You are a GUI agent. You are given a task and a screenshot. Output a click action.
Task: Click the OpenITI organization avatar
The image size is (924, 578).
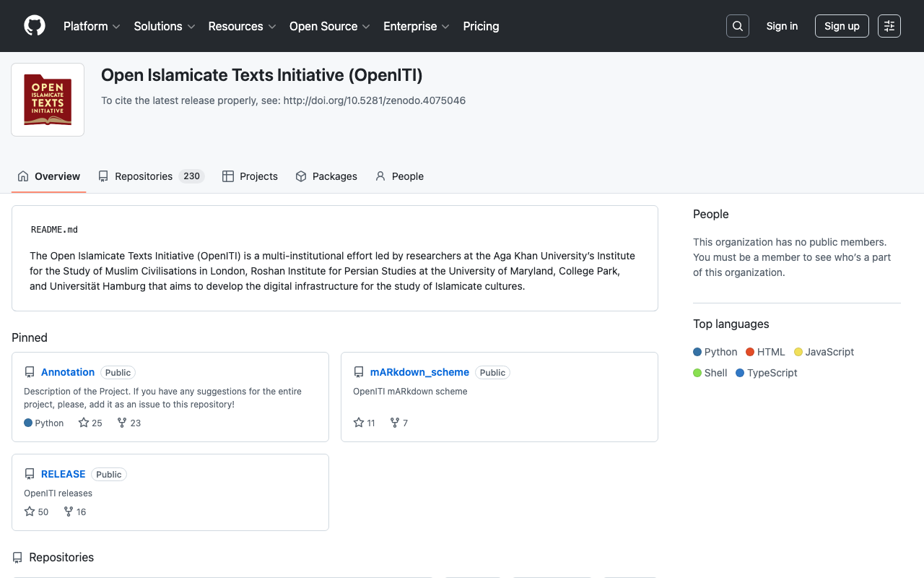pyautogui.click(x=47, y=99)
